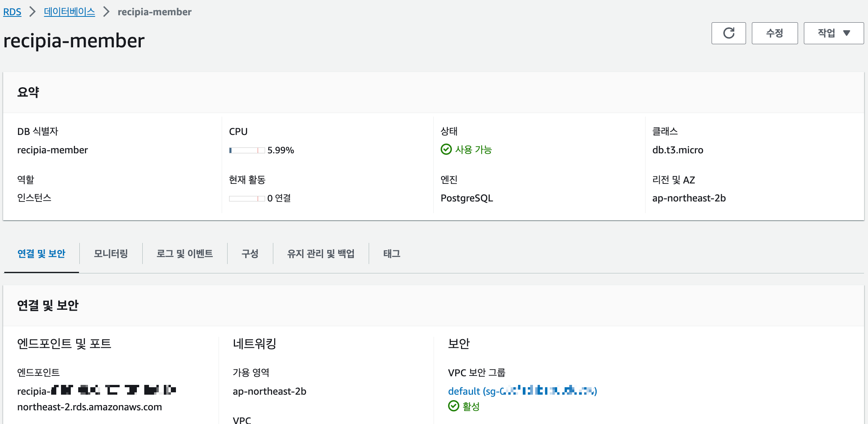The width and height of the screenshot is (868, 424).
Task: Select the 연결 및 보안 tab
Action: [41, 253]
